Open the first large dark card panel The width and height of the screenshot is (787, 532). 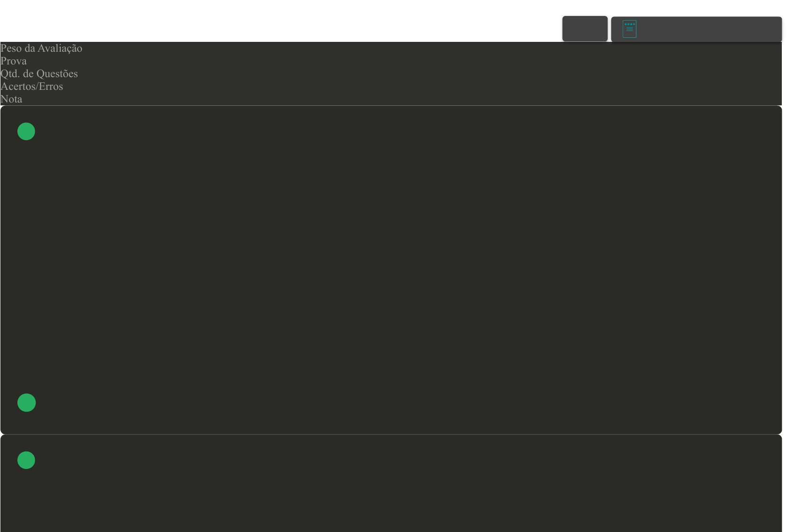(x=391, y=270)
